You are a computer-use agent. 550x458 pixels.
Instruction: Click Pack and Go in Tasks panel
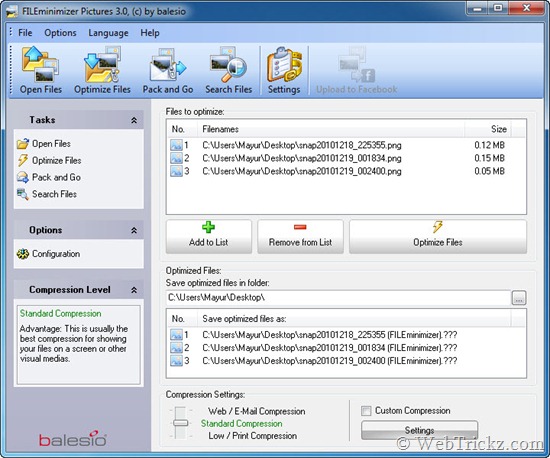pos(49,177)
